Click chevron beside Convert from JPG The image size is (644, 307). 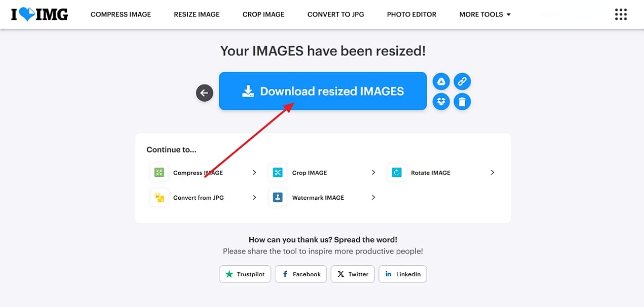coord(254,197)
